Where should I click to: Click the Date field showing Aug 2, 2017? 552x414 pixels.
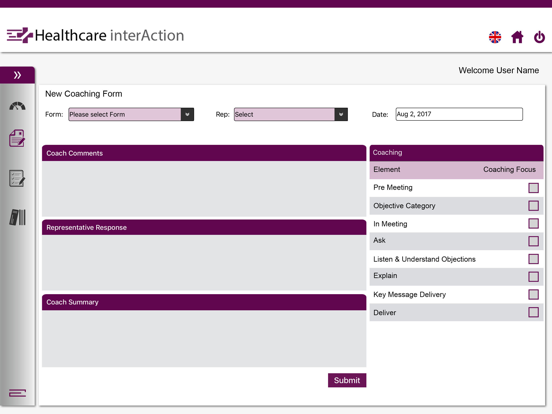[459, 114]
